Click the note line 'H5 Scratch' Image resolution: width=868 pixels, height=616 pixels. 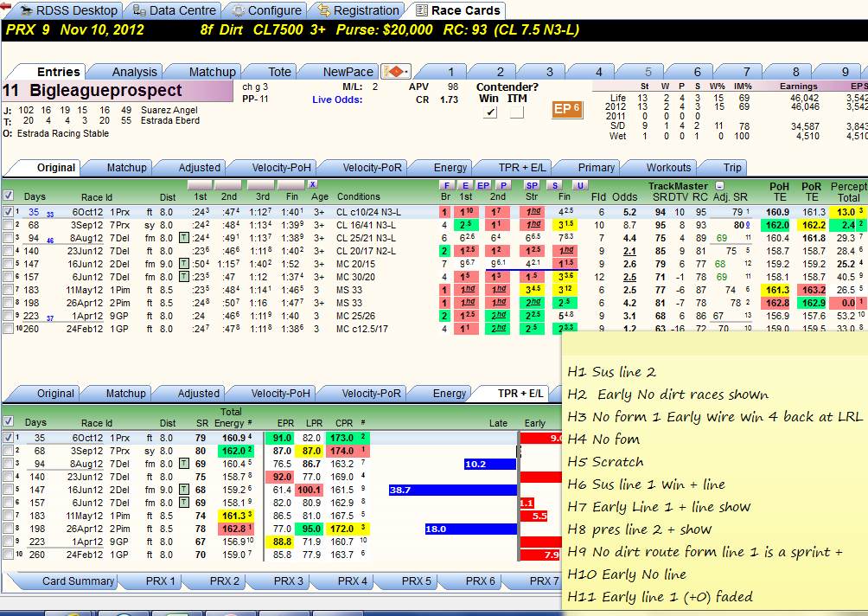[605, 462]
